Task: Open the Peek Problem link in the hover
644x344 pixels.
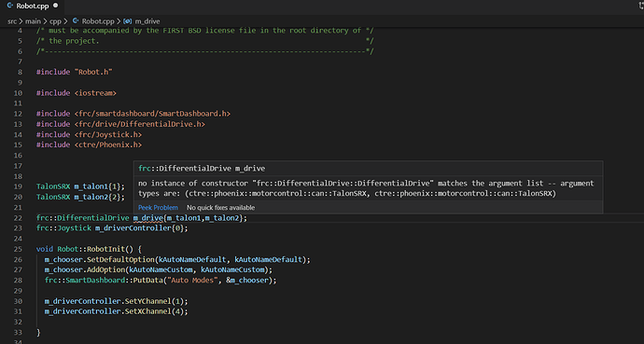Action: tap(158, 208)
